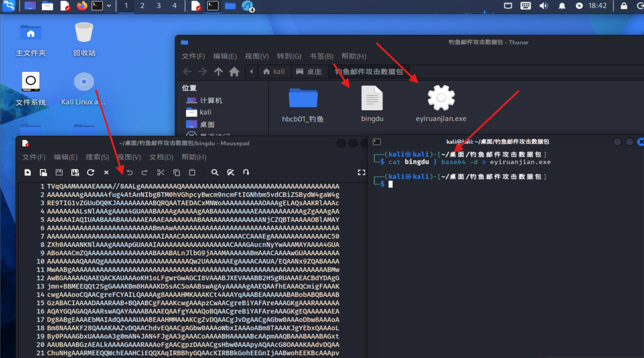Click the Mousepad new document icon
The image size is (644, 358).
(x=28, y=172)
